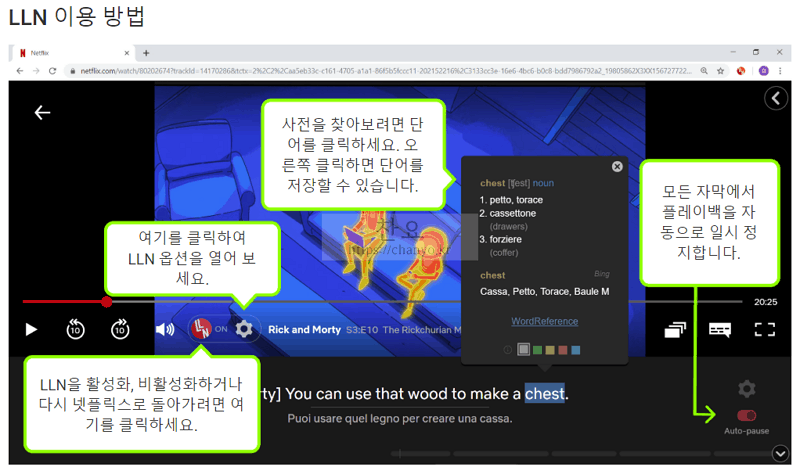Enter fullscreen mode
800x474 pixels.
point(765,330)
